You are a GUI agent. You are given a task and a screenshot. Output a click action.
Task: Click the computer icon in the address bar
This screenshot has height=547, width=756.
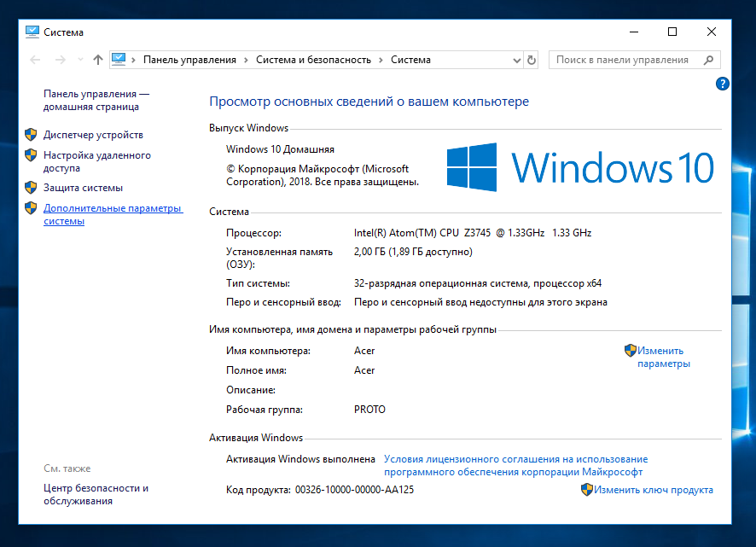pyautogui.click(x=119, y=60)
